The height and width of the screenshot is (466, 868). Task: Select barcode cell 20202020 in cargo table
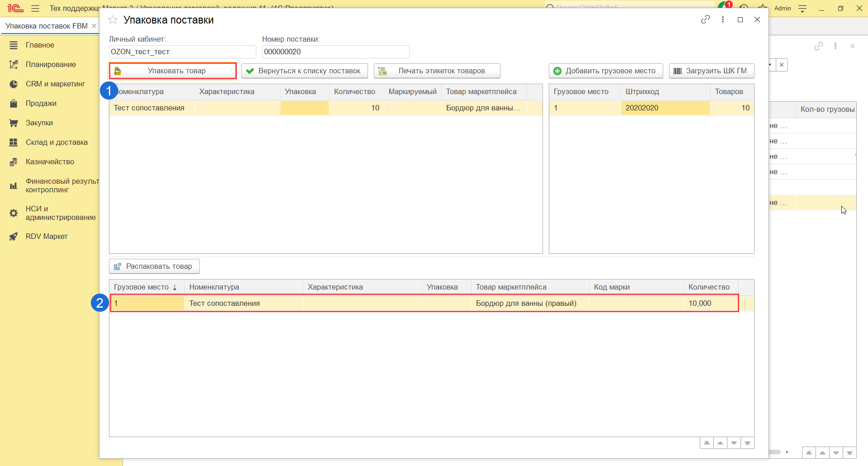(x=665, y=108)
